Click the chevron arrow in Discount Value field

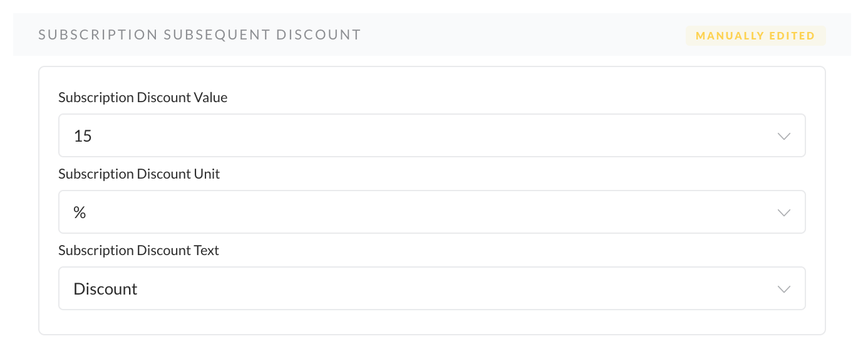(x=783, y=136)
